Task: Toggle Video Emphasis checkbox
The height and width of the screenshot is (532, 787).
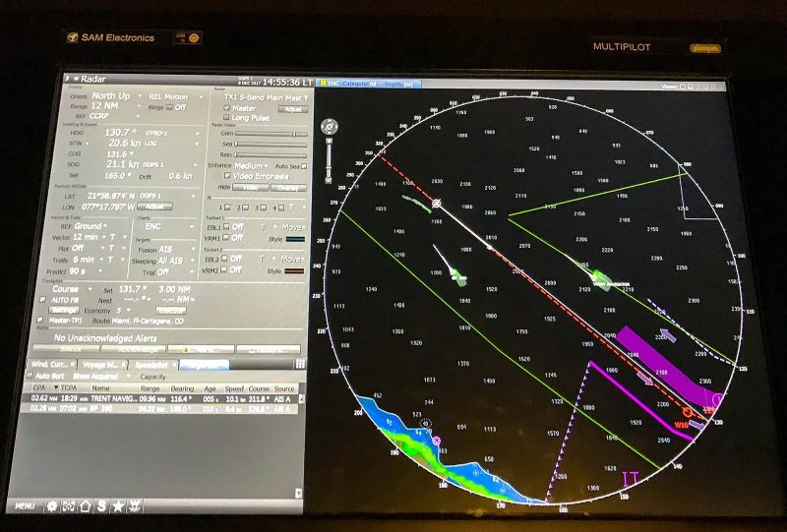Action: pos(227,176)
